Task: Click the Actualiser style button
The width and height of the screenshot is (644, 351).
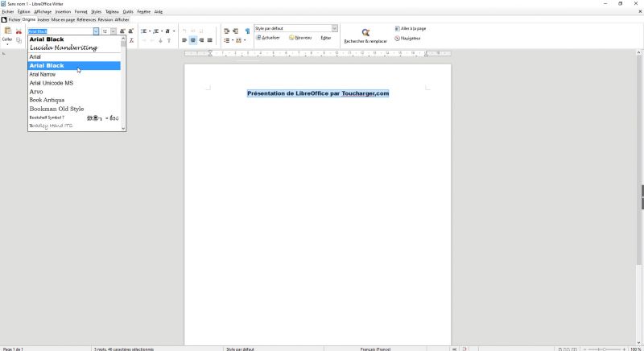Action: (268, 38)
